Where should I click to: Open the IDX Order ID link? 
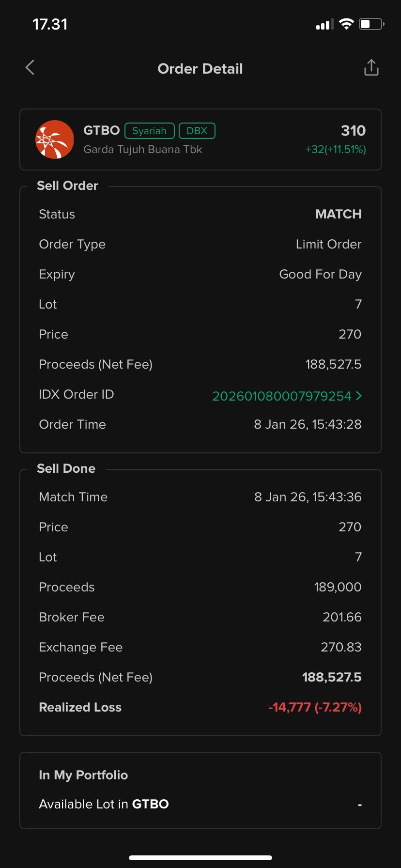281,396
